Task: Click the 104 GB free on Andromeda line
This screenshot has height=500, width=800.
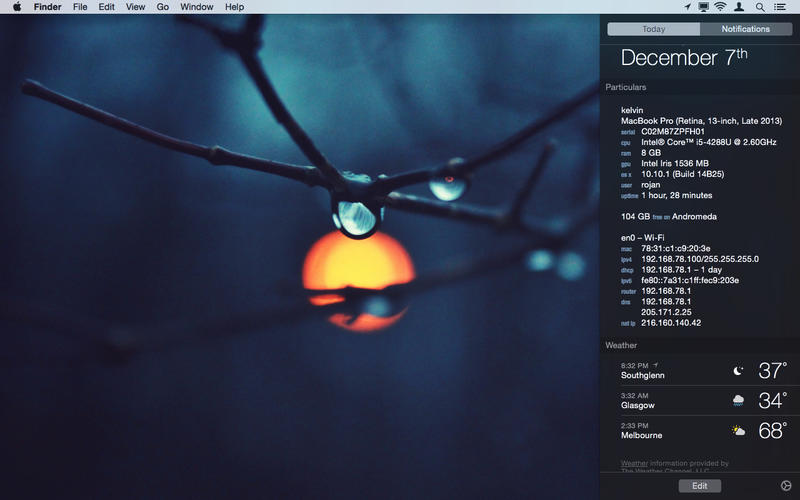Action: tap(669, 217)
